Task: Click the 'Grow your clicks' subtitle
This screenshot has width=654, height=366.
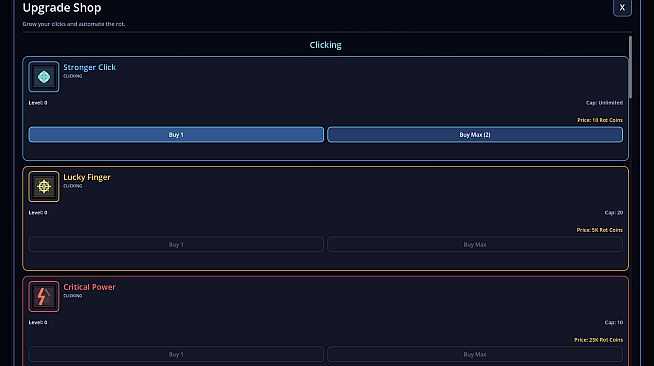Action: (x=74, y=24)
